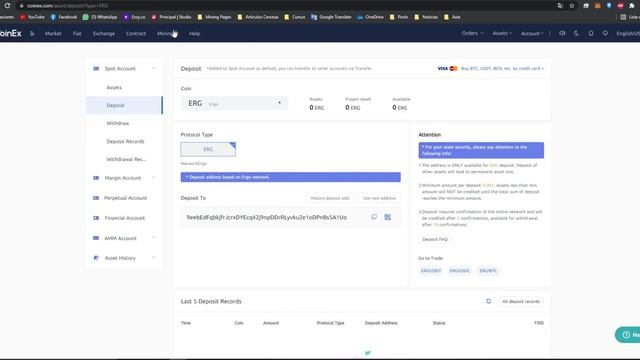This screenshot has width=640, height=360.
Task: Open the notifications bell icon in header
Action: click(591, 33)
